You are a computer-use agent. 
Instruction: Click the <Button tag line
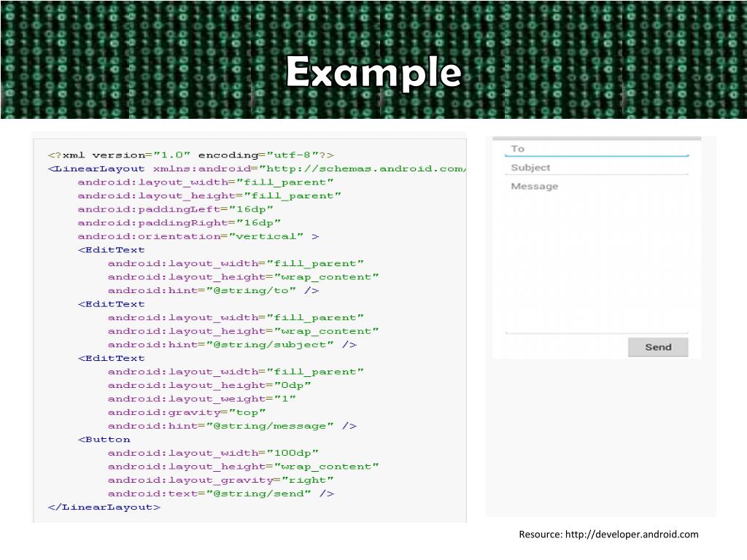(x=104, y=440)
